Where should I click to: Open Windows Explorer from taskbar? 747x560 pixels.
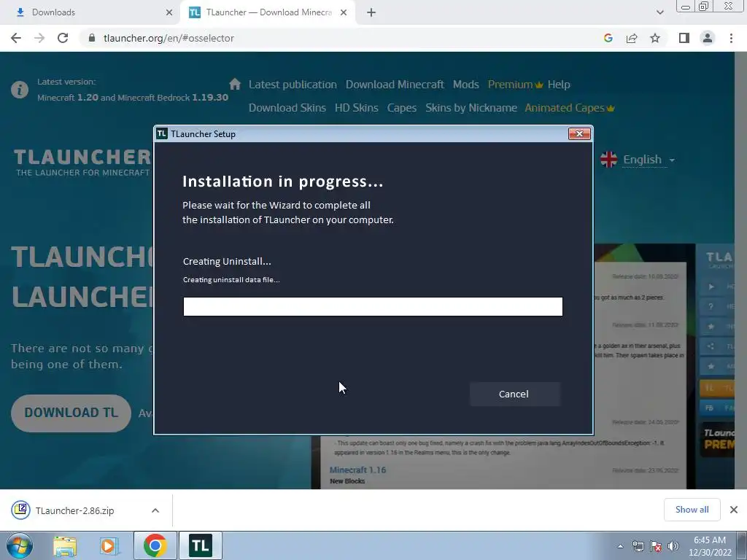[x=65, y=545]
